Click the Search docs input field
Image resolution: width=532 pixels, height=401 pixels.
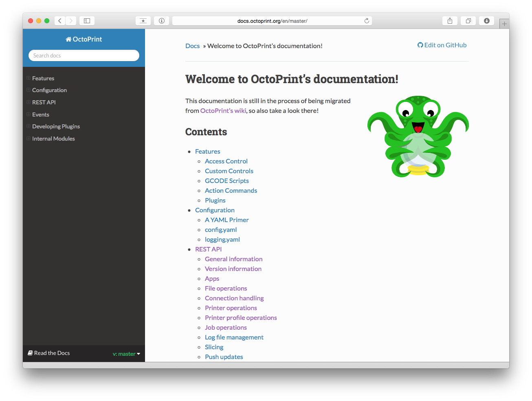pos(84,55)
